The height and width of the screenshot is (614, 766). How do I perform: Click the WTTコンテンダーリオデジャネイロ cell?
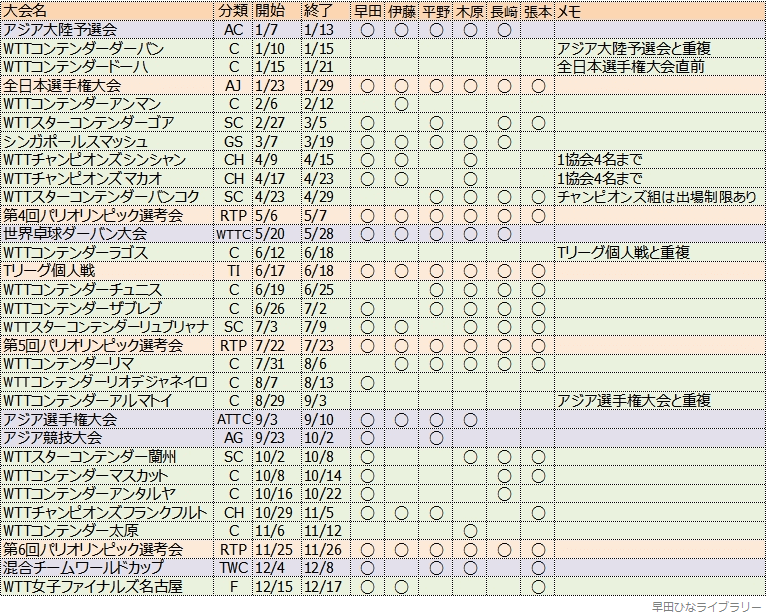pyautogui.click(x=107, y=382)
